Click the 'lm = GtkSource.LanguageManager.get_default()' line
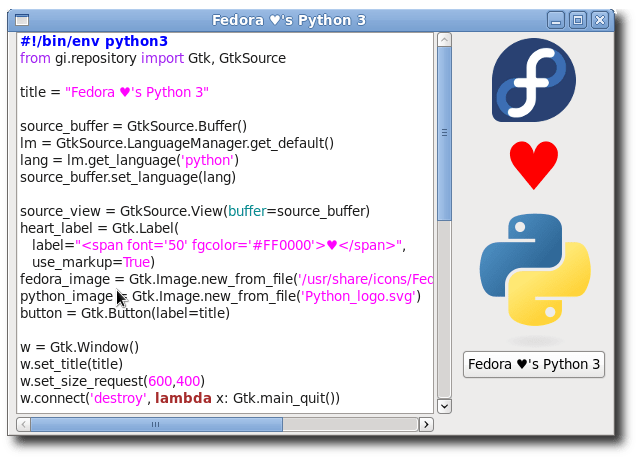 coord(177,143)
